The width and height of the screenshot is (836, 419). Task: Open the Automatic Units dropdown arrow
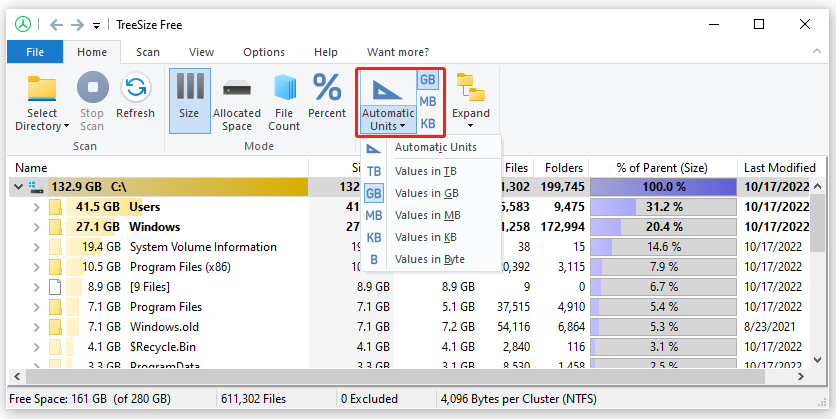click(402, 126)
